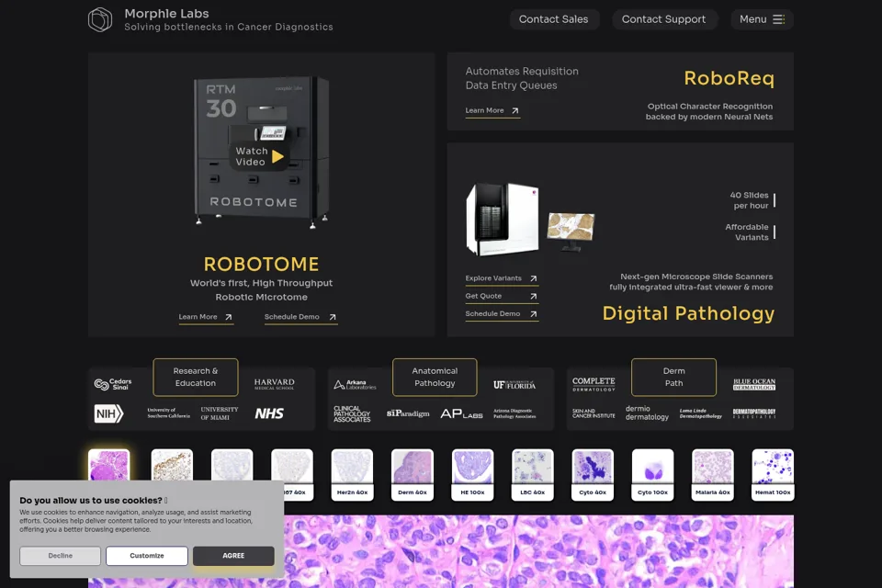The width and height of the screenshot is (882, 588).
Task: Select the Hemat 100x slide thumbnail
Action: pos(773,474)
